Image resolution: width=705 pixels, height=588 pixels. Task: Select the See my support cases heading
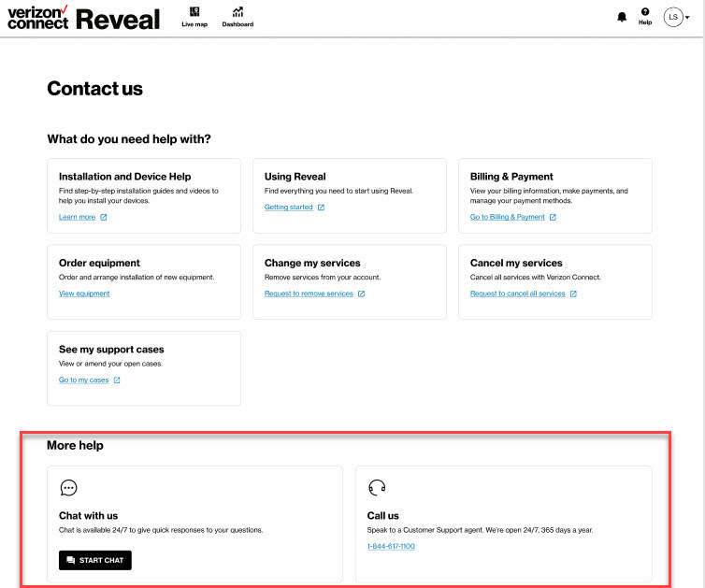(x=111, y=350)
